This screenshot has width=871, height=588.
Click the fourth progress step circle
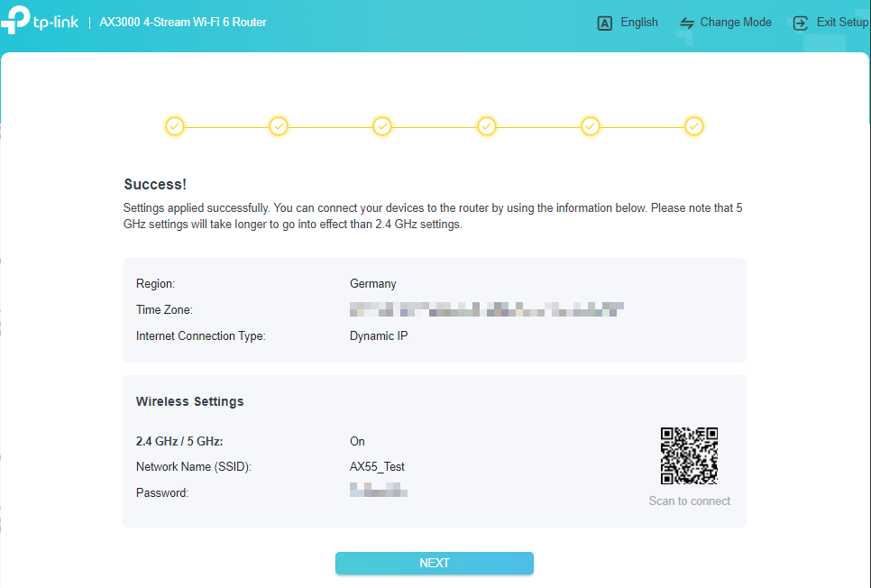click(486, 126)
